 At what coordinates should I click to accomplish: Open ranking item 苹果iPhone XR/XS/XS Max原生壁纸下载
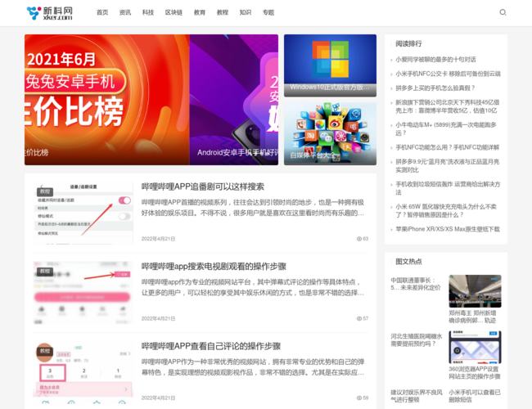click(448, 229)
